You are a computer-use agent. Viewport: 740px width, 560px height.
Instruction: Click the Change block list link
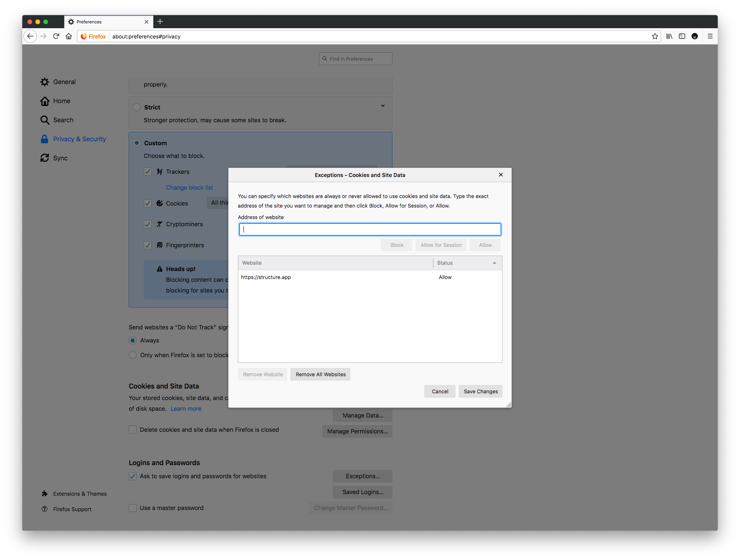189,187
